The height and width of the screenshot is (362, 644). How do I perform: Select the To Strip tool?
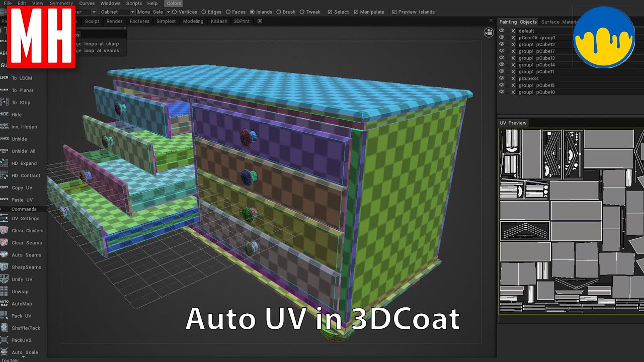(x=21, y=103)
